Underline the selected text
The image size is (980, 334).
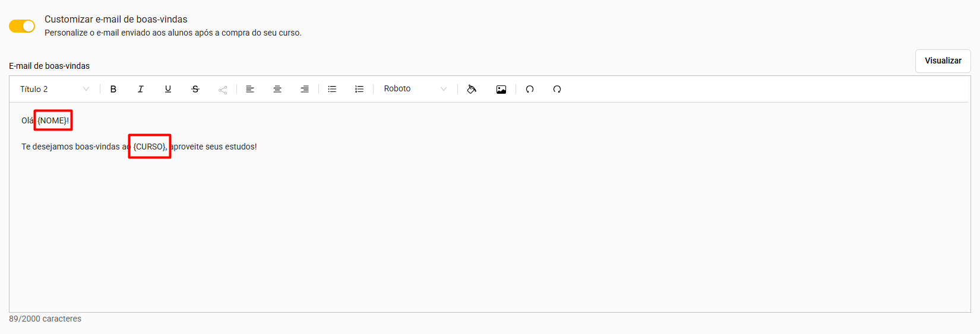[168, 89]
